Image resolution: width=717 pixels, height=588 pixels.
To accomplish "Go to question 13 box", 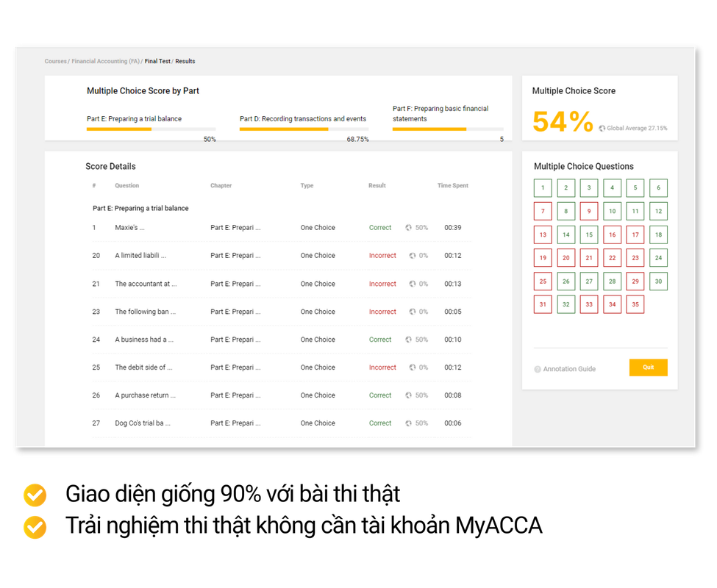I will pyautogui.click(x=543, y=235).
